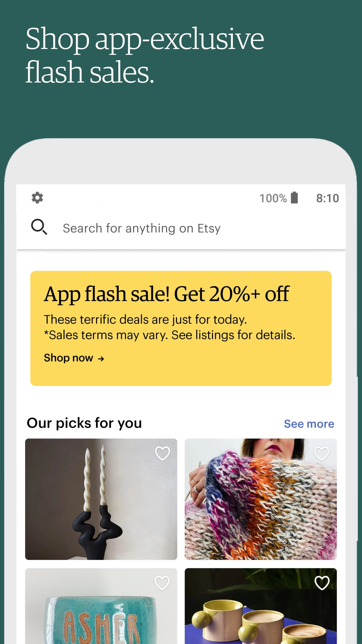Tap the settings gear icon in status bar
Viewport: 362px width, 644px height.
(37, 198)
